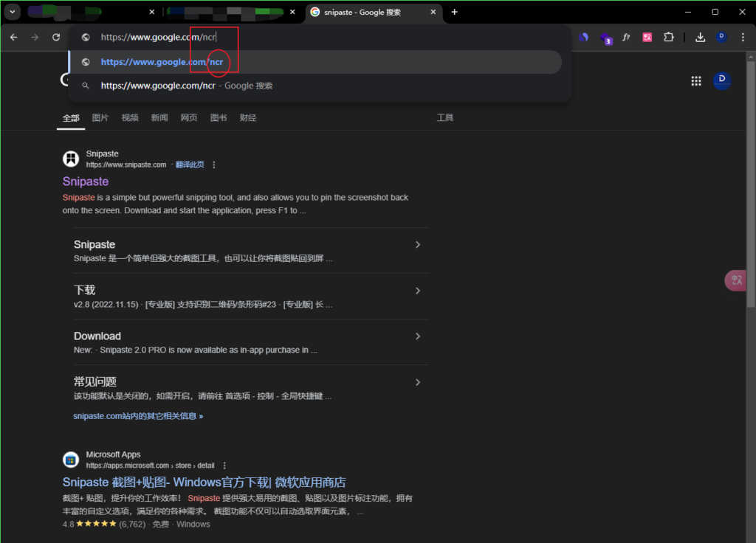756x543 pixels.
Task: Open the Downloads icon in toolbar
Action: pos(700,36)
